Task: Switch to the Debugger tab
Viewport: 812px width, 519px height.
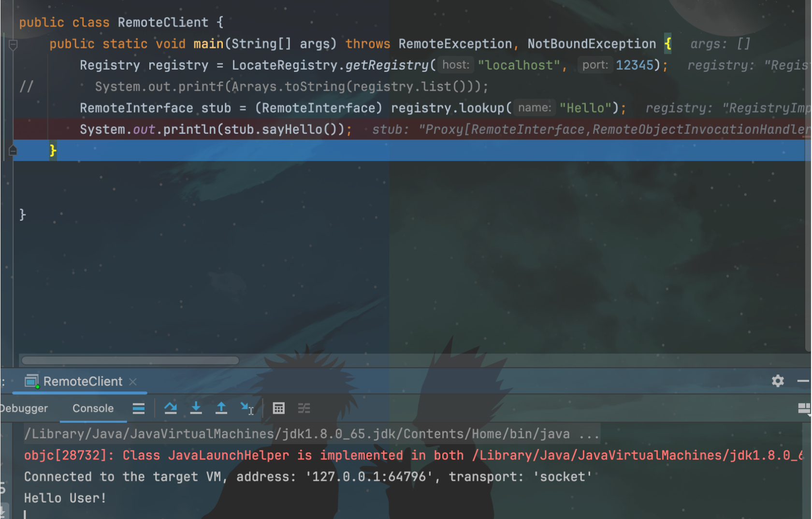Action: click(x=24, y=408)
